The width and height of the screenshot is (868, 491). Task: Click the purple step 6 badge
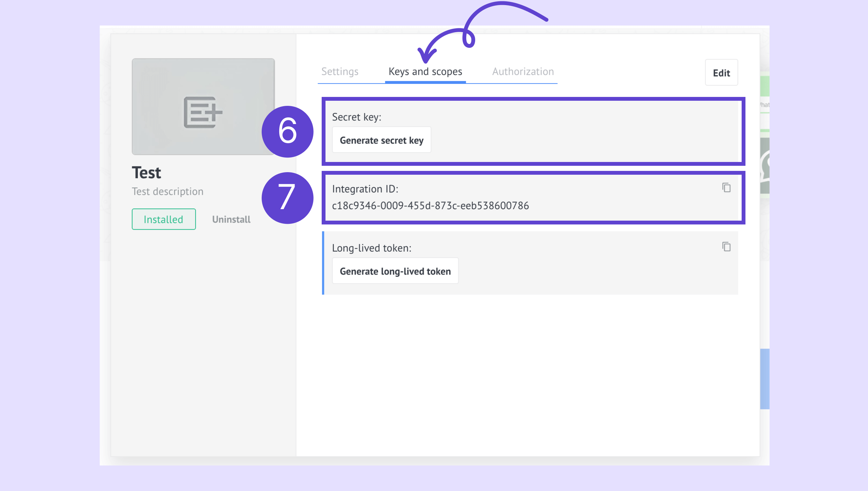pyautogui.click(x=287, y=131)
